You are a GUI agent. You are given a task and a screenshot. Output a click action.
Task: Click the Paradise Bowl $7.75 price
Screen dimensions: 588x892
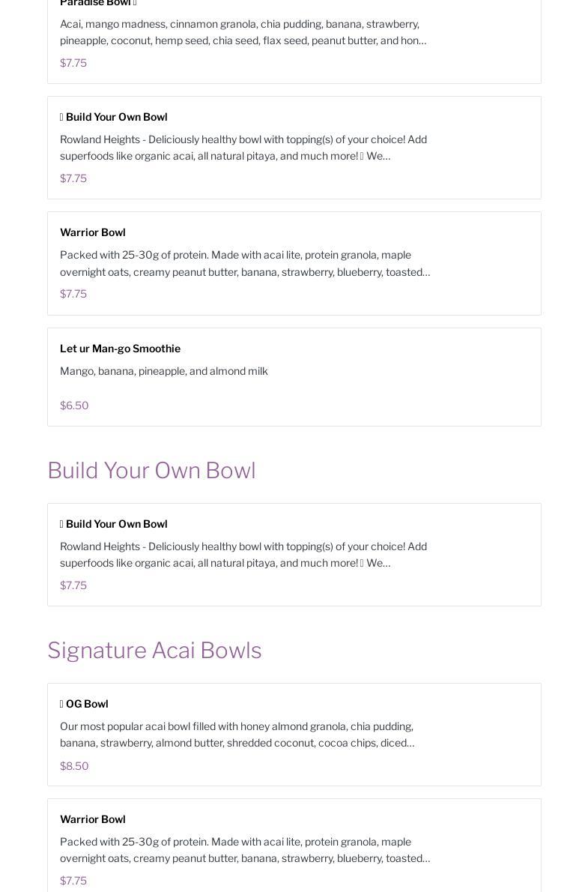click(73, 63)
